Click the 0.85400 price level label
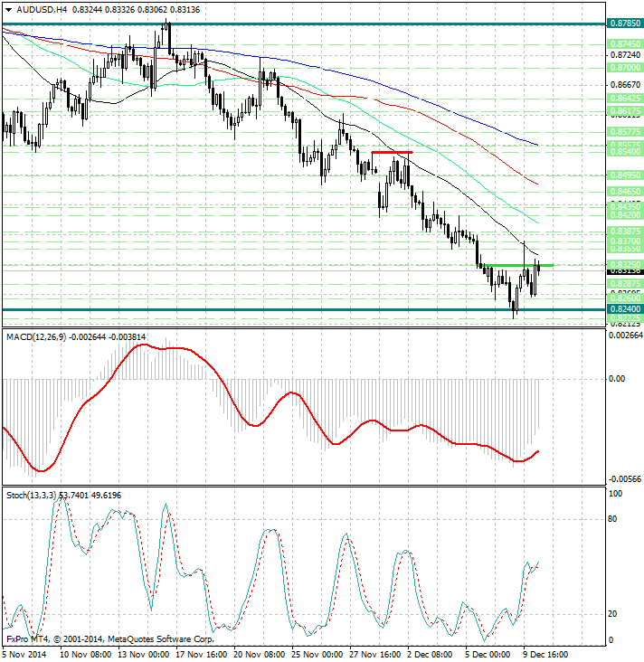The image size is (644, 662). (624, 152)
